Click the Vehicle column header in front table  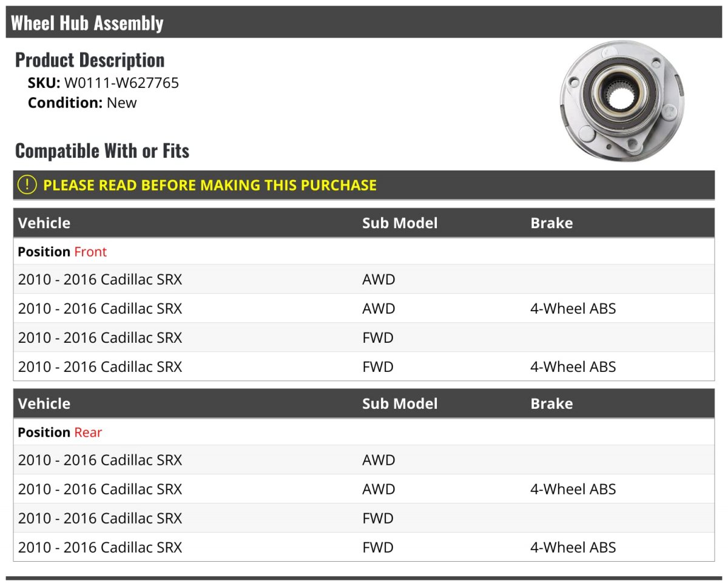point(44,223)
